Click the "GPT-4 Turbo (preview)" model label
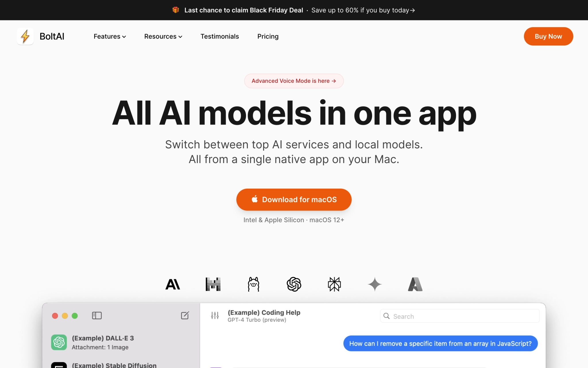This screenshot has width=588, height=368. pyautogui.click(x=257, y=320)
